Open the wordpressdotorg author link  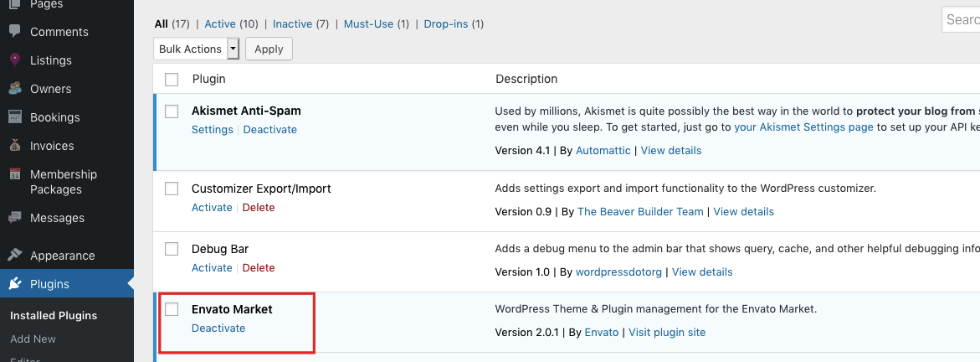pos(618,271)
